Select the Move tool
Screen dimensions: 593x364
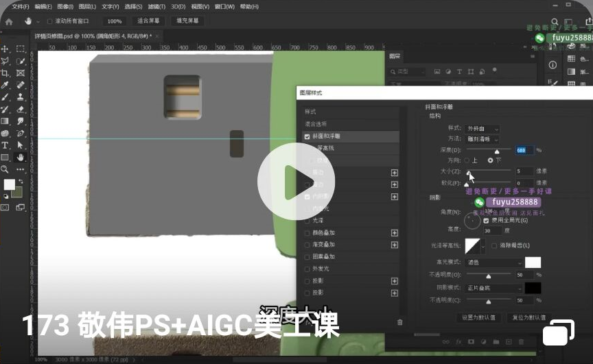click(x=5, y=49)
